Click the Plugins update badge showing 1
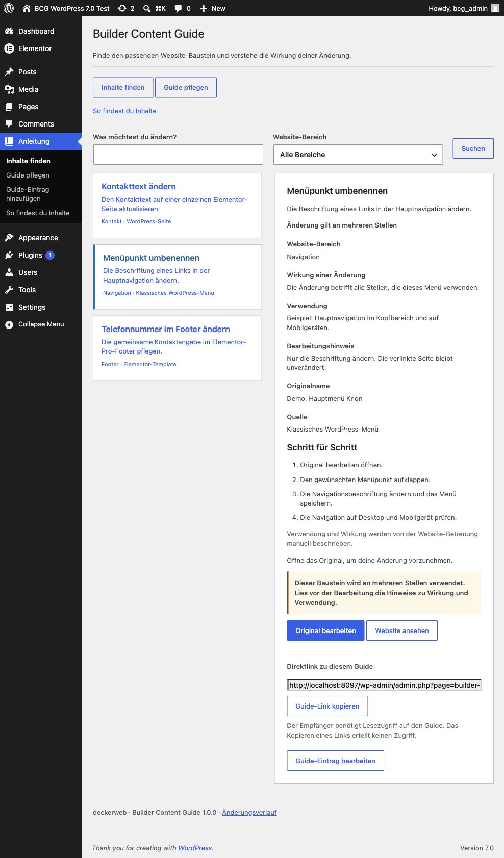Viewport: 504px width, 858px height. [50, 255]
